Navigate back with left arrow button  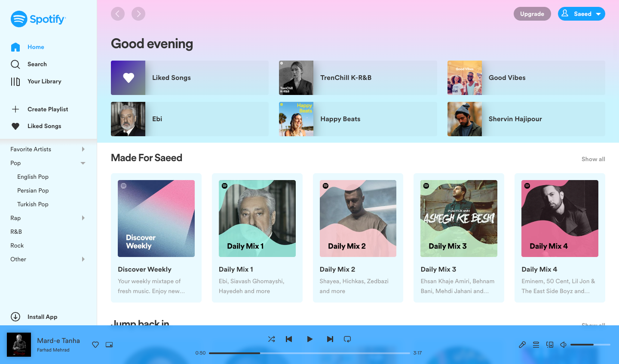click(x=118, y=14)
